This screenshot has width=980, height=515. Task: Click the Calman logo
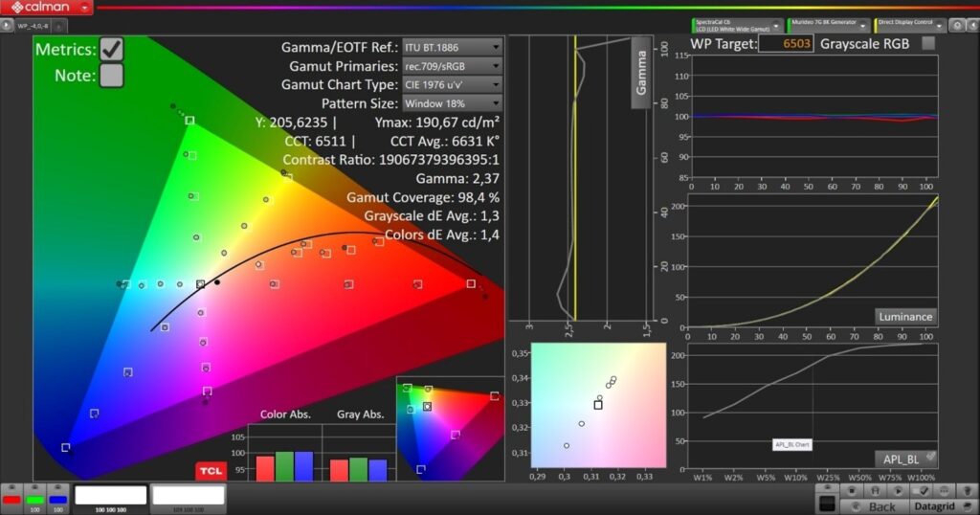pyautogui.click(x=40, y=8)
